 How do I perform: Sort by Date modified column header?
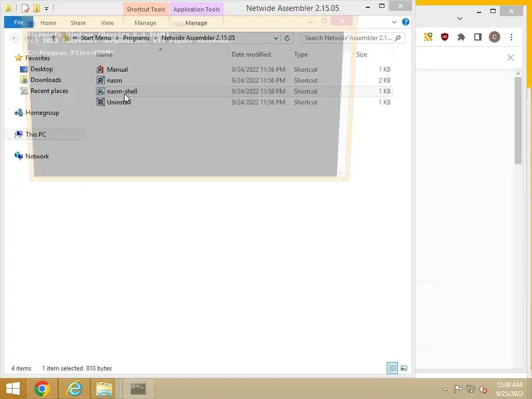click(x=251, y=55)
